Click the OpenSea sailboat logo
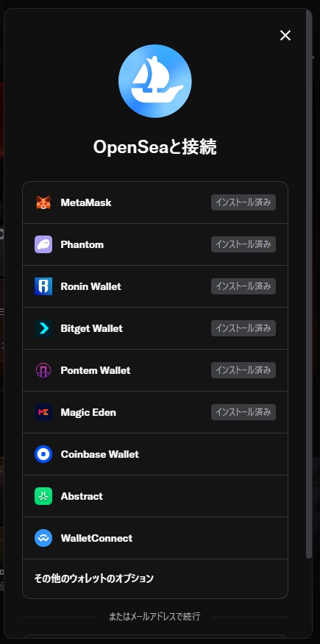This screenshot has width=320, height=644. (x=155, y=81)
